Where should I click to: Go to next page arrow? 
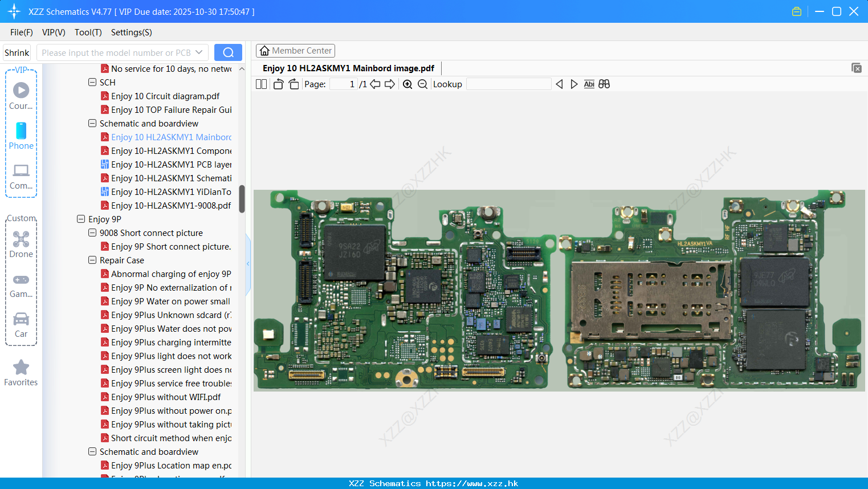coord(390,84)
